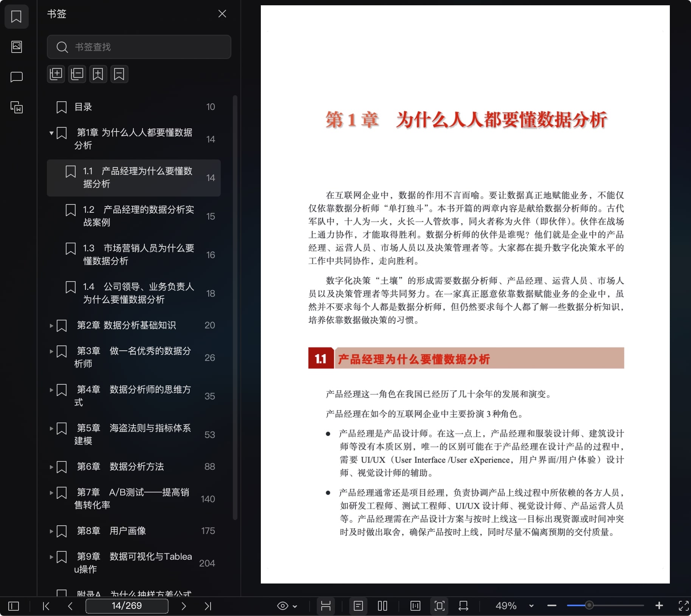
Task: Select bookmark 1.4 公司领导、业务负责人
Action: [134, 293]
